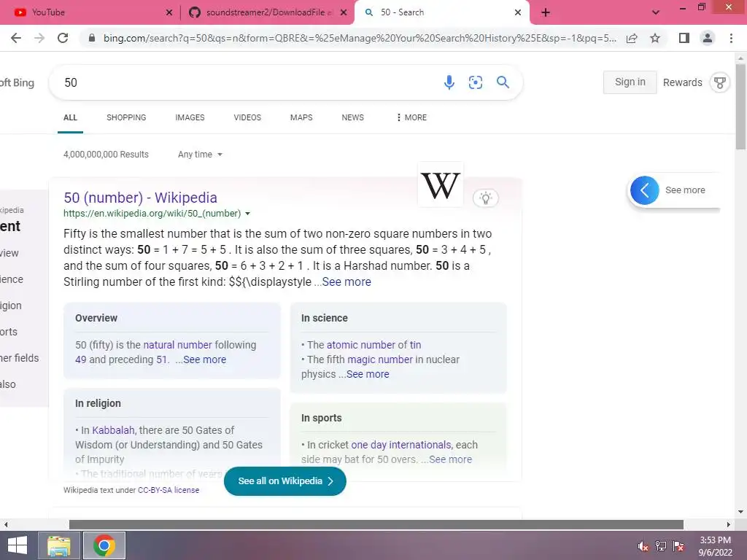Expand In science card See more
This screenshot has width=747, height=560.
[x=368, y=374]
